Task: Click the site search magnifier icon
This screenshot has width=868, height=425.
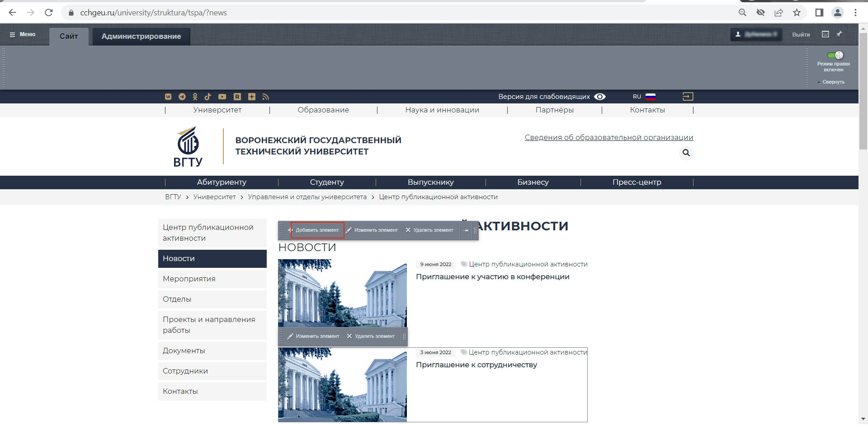Action: tap(686, 153)
